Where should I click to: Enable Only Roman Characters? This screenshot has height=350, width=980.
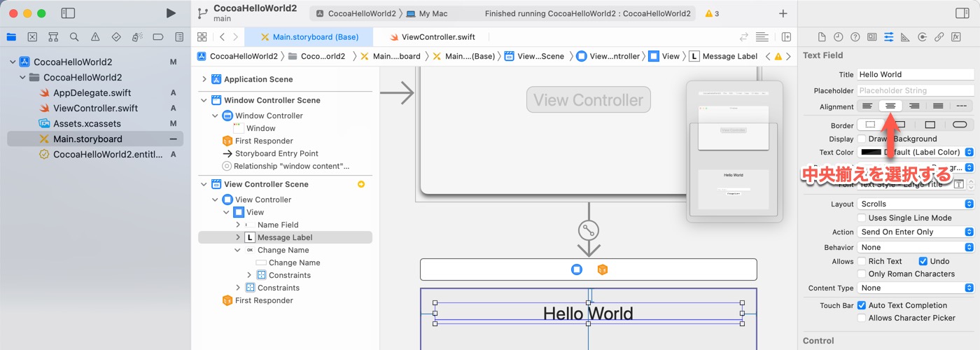[862, 274]
